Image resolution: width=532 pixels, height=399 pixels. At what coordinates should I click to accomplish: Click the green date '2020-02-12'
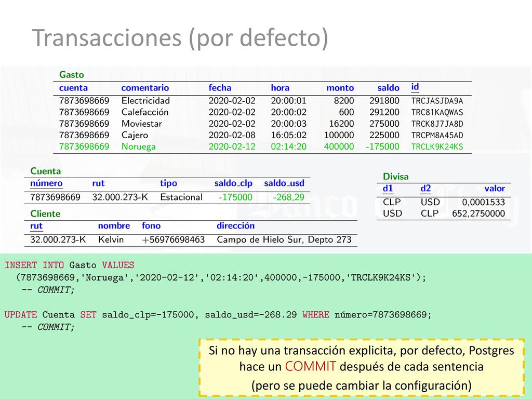pos(232,147)
